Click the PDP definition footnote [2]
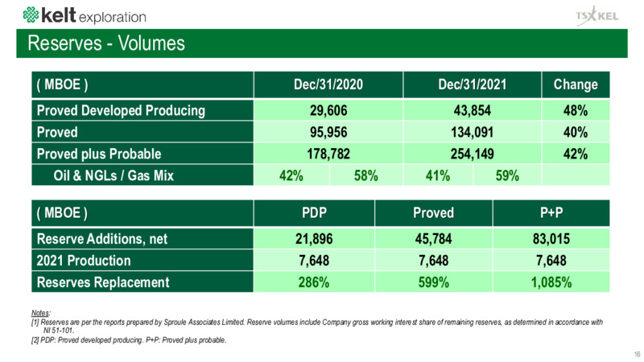644x362 pixels. 129,339
